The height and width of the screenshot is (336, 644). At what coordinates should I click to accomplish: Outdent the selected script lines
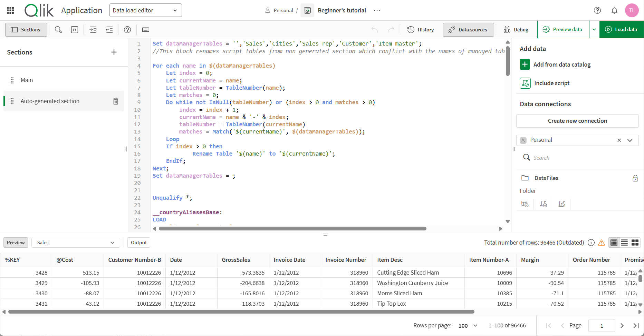click(x=109, y=30)
